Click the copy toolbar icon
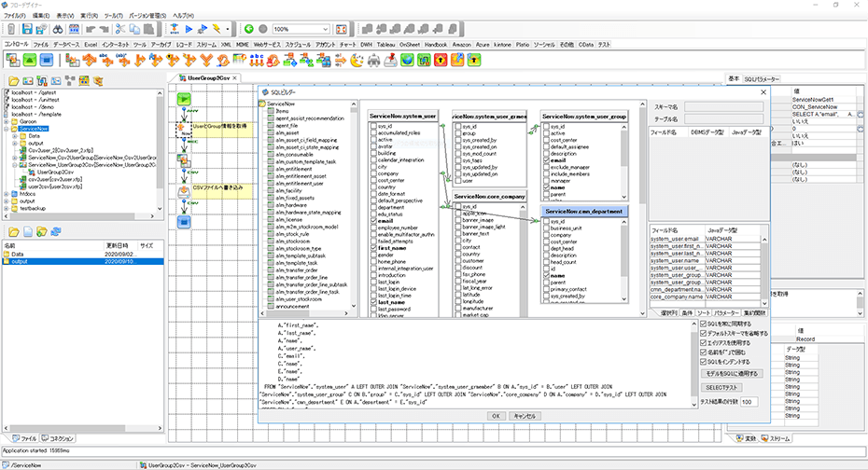Viewport: 868px width, 470px height. [134, 29]
